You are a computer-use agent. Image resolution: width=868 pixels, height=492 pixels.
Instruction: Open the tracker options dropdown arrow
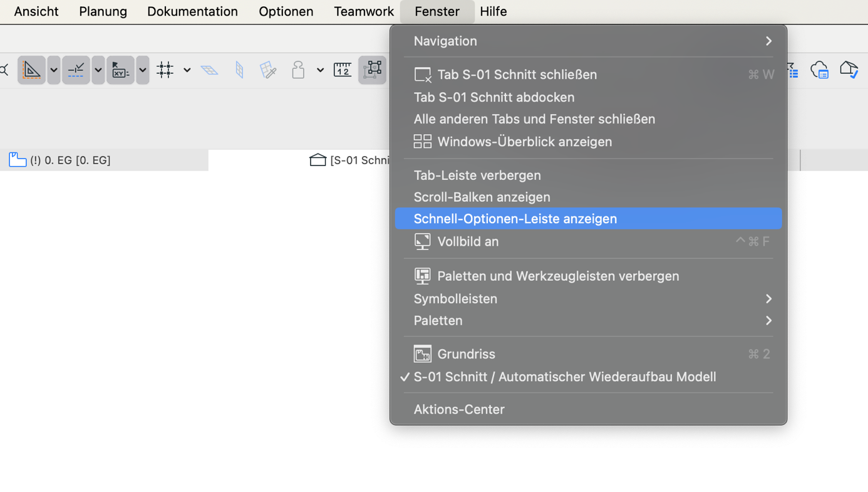[143, 70]
